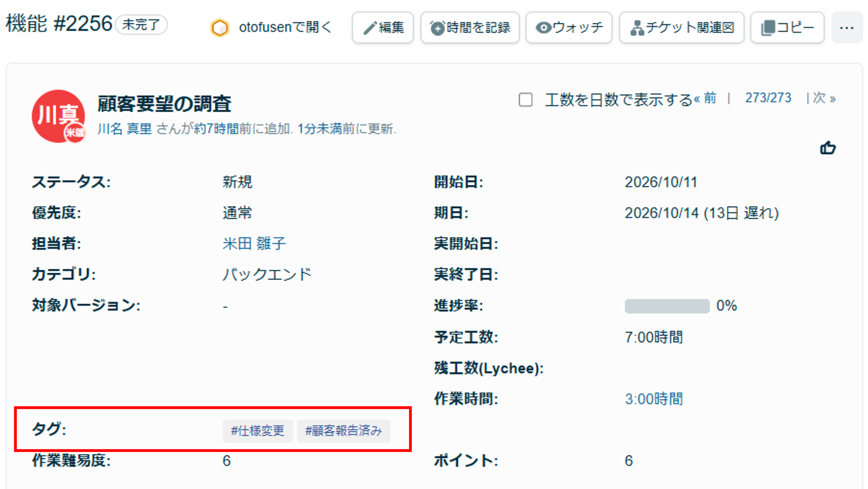Go to previous ticket via « 前
Image resolution: width=868 pixels, height=489 pixels.
705,98
